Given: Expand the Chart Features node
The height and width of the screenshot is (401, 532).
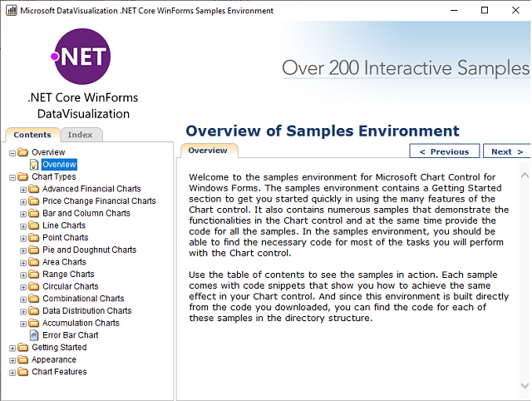Looking at the screenshot, I should coord(12,373).
